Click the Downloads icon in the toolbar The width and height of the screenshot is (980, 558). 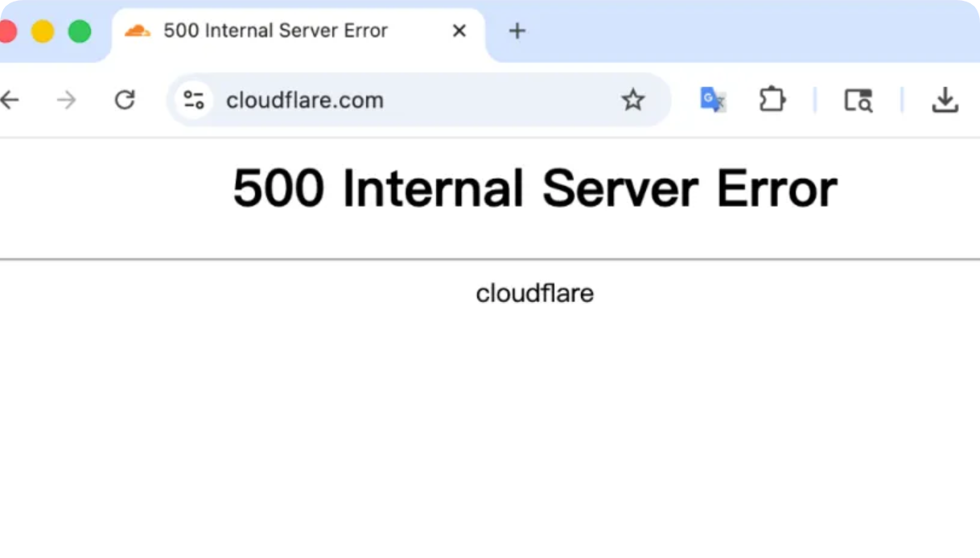[x=945, y=100]
